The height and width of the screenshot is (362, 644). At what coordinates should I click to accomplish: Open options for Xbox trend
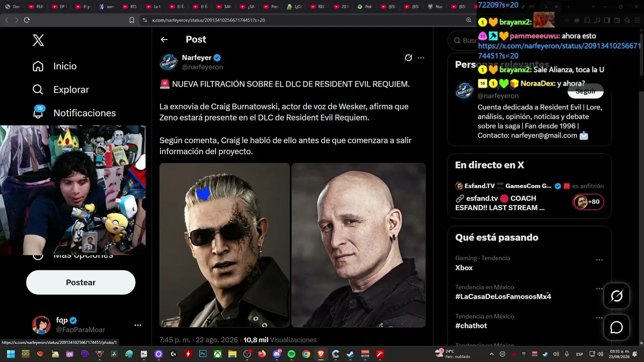click(599, 260)
